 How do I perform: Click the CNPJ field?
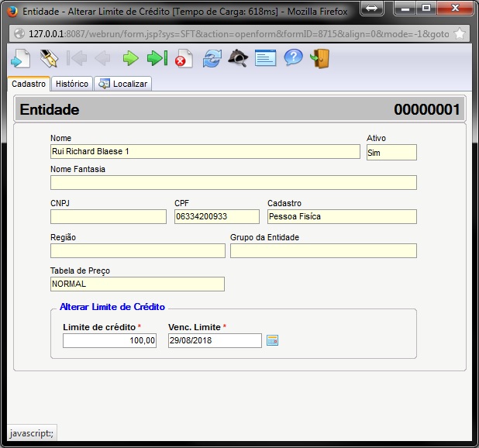point(109,216)
